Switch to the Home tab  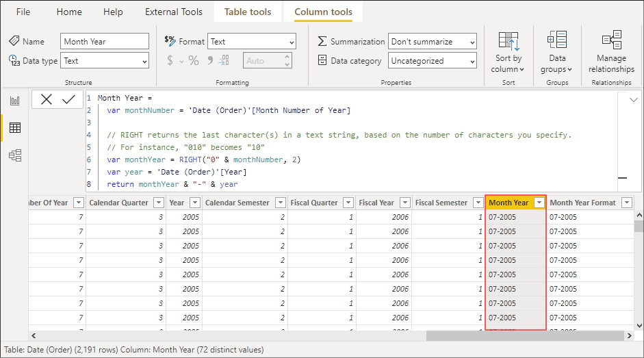[x=69, y=12]
